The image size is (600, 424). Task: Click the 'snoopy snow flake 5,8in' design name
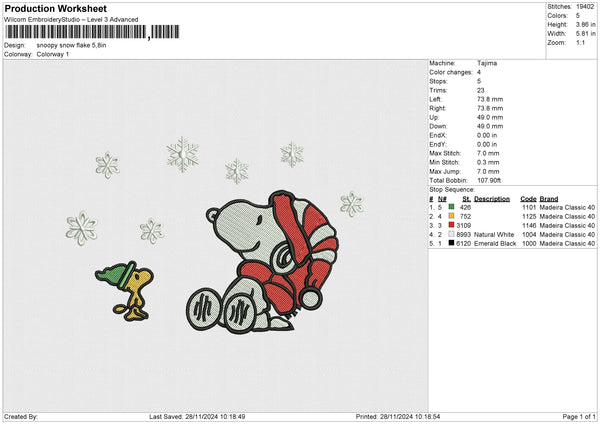[71, 45]
